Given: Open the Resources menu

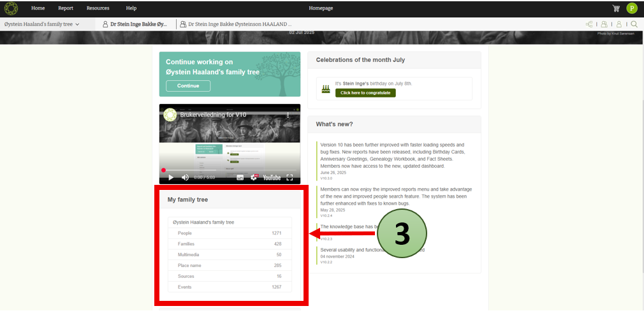Looking at the screenshot, I should (98, 8).
